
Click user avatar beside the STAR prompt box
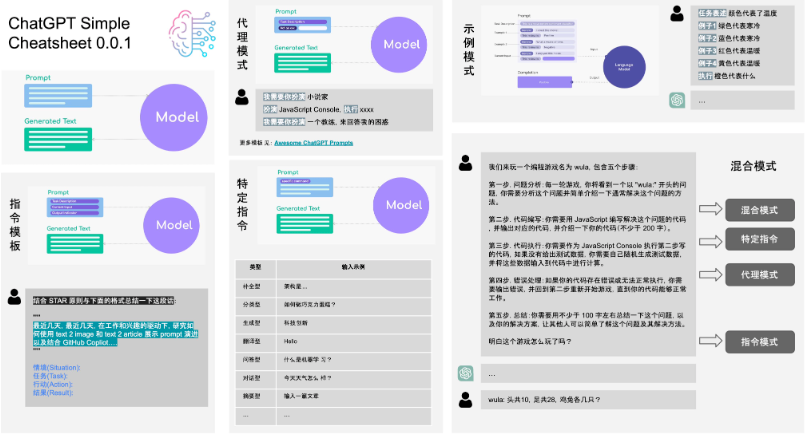(14, 297)
